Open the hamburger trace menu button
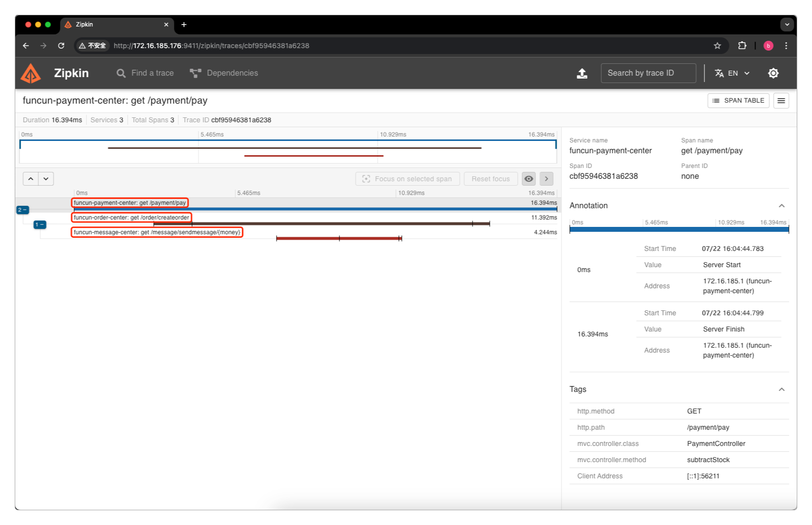This screenshot has height=525, width=812. tap(781, 101)
